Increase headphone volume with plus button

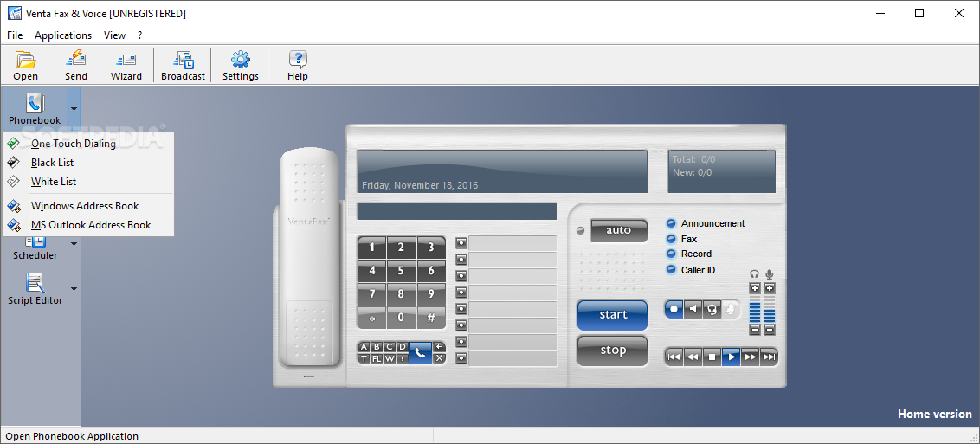754,288
